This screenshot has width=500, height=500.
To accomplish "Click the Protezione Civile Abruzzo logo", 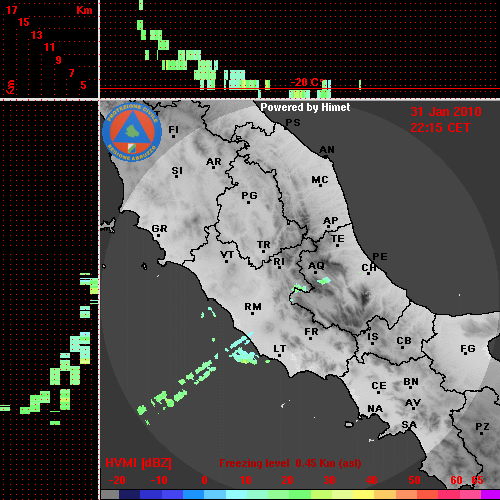I will coord(132,132).
